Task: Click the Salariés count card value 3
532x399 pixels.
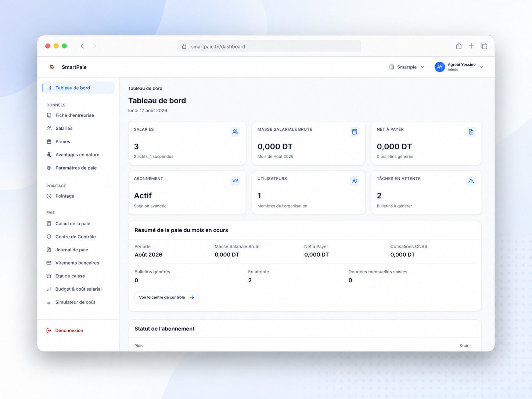Action: tap(136, 147)
